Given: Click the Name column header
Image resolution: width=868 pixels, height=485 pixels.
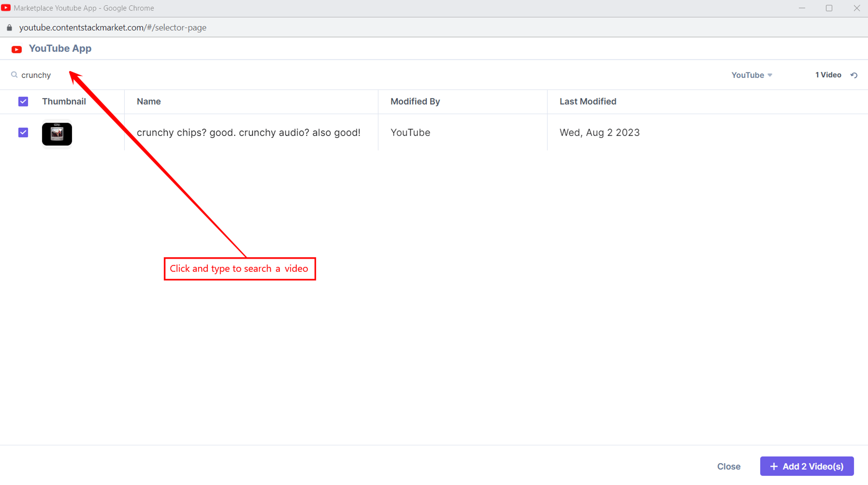Looking at the screenshot, I should point(149,102).
